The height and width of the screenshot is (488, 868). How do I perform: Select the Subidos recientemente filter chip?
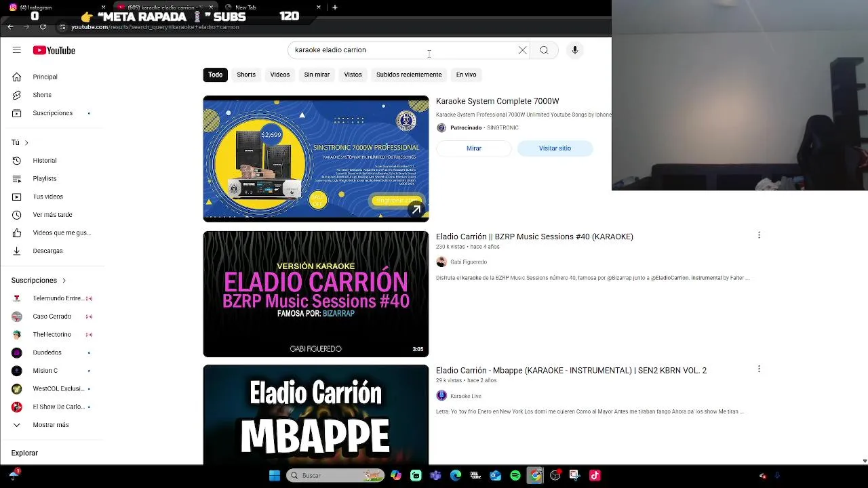click(409, 75)
